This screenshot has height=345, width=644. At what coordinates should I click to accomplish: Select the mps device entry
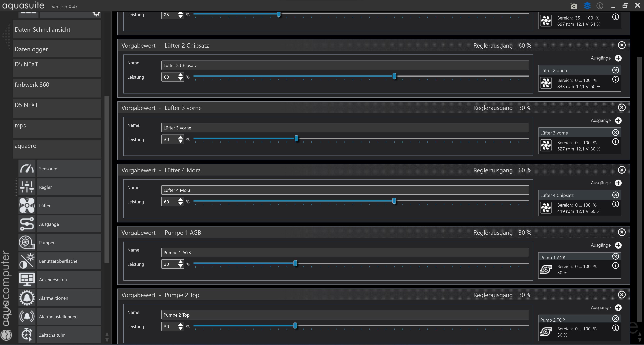[57, 129]
